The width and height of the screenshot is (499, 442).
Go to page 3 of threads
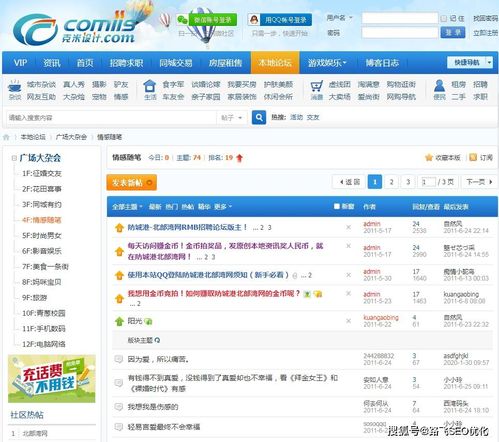(408, 182)
